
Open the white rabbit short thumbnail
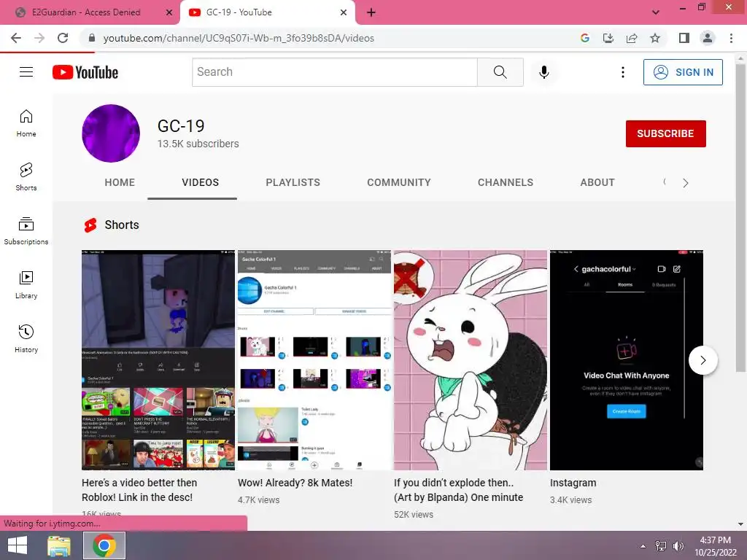click(x=471, y=360)
